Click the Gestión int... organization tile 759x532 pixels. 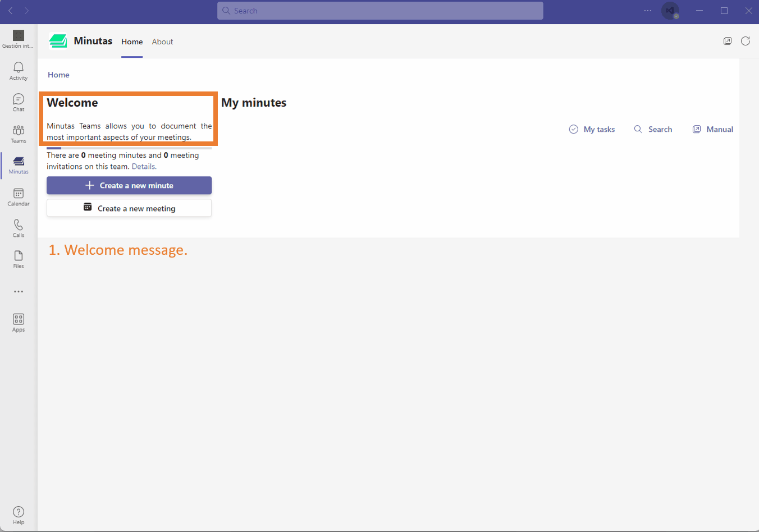pos(19,39)
